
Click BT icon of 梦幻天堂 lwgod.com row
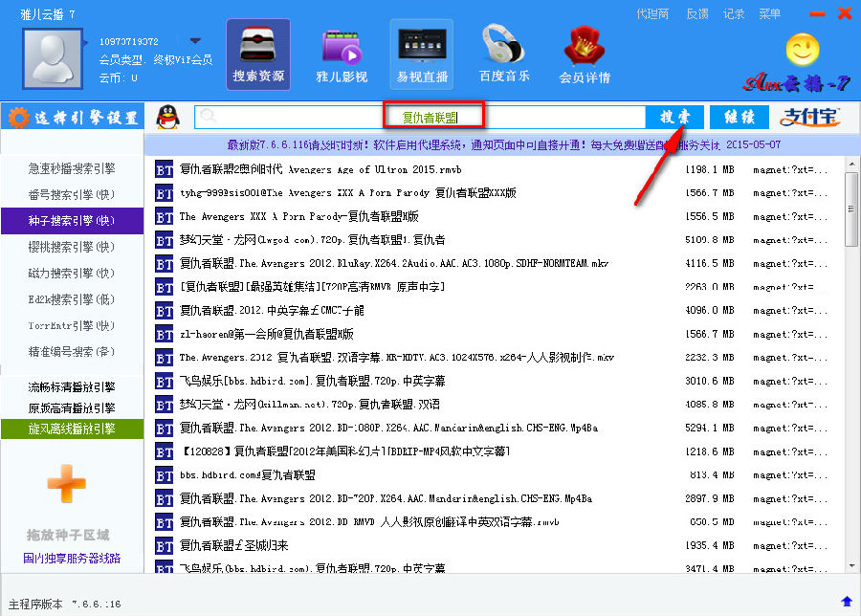point(165,240)
